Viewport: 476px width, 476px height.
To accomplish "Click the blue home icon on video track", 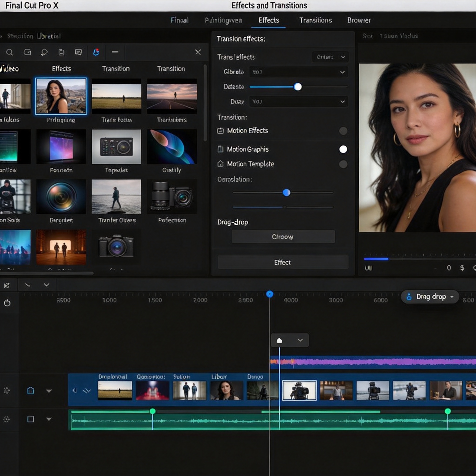I will (x=30, y=390).
